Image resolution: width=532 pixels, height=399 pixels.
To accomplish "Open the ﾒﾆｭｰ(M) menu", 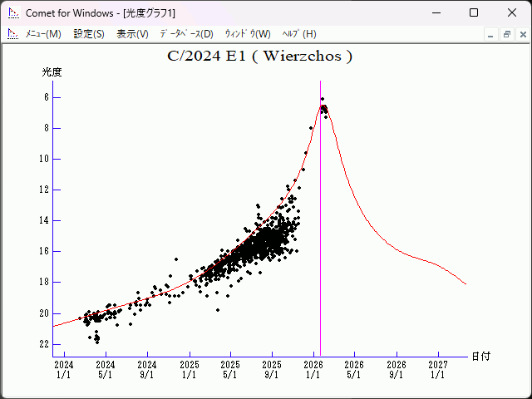I will 43,34.
